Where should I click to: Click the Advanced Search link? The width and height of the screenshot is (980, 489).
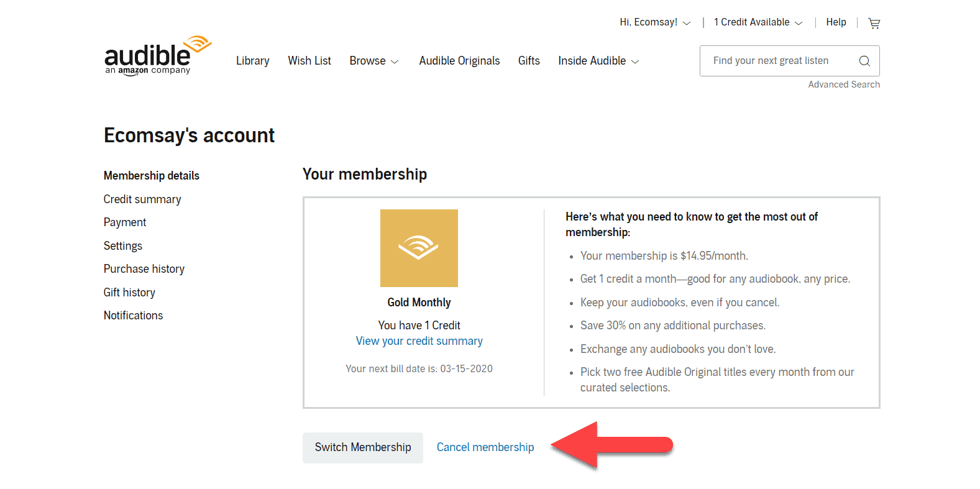click(843, 85)
